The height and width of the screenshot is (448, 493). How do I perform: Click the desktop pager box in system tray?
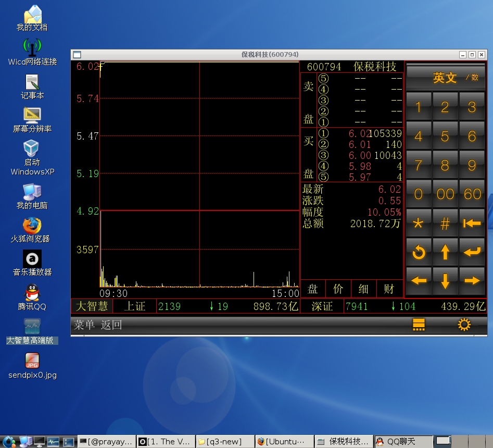pos(444,441)
